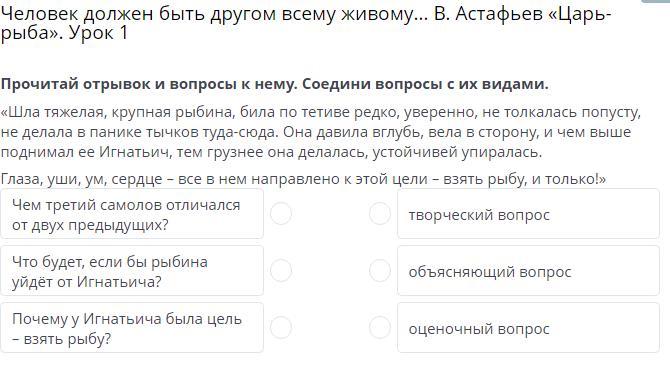Click the passage line starting '«Шла тяжелая, крупная рыбина'
This screenshot has height=371, width=670.
(321, 112)
